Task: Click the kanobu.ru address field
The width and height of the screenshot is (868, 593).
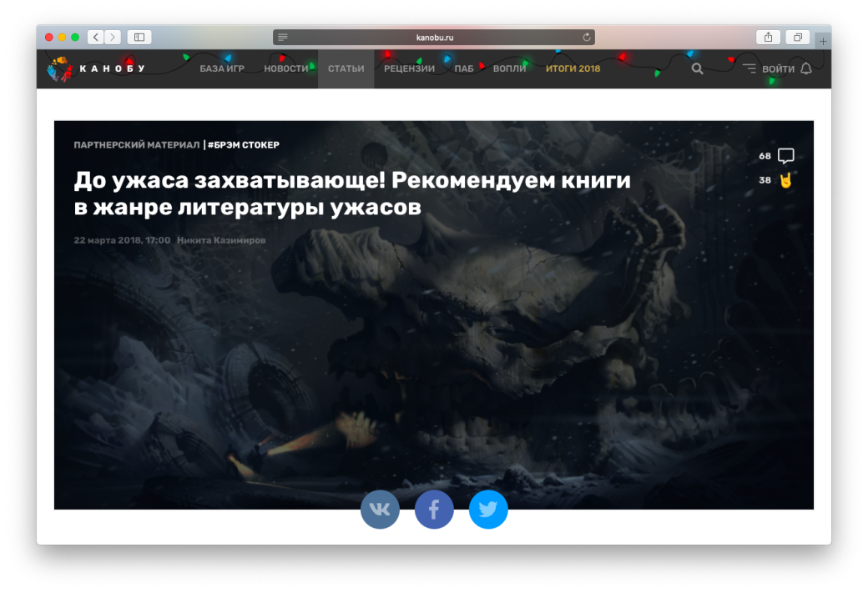Action: point(434,37)
